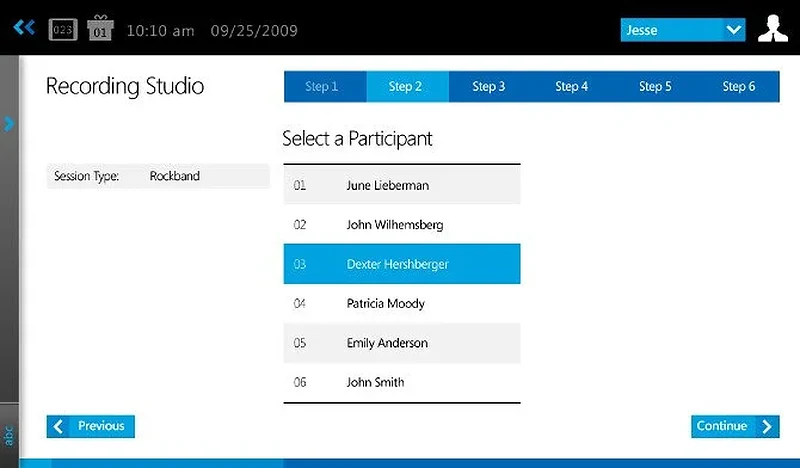
Task: Click the Continue button
Action: (x=735, y=426)
